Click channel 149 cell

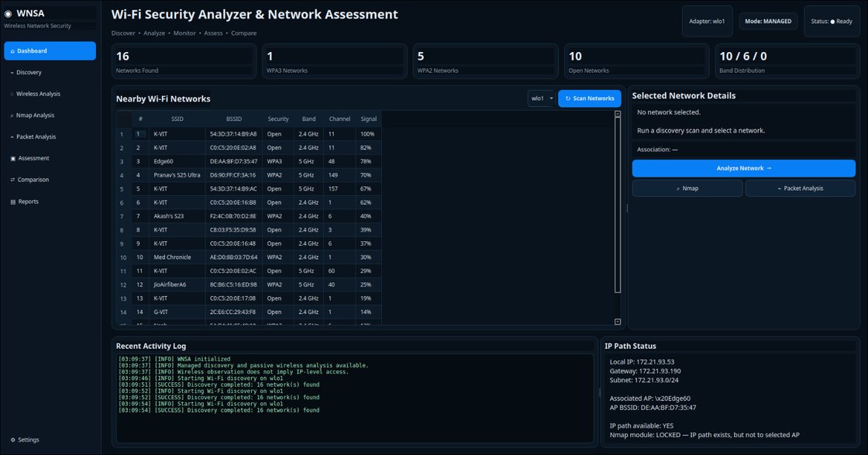click(x=339, y=175)
